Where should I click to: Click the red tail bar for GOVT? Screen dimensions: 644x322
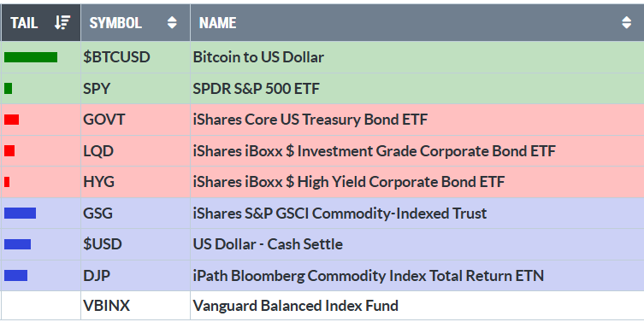pos(11,120)
